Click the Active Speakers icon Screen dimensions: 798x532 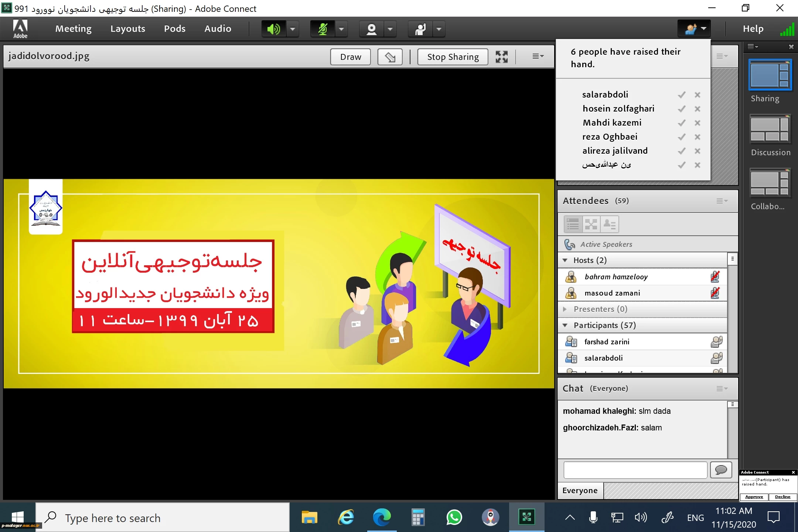tap(570, 245)
